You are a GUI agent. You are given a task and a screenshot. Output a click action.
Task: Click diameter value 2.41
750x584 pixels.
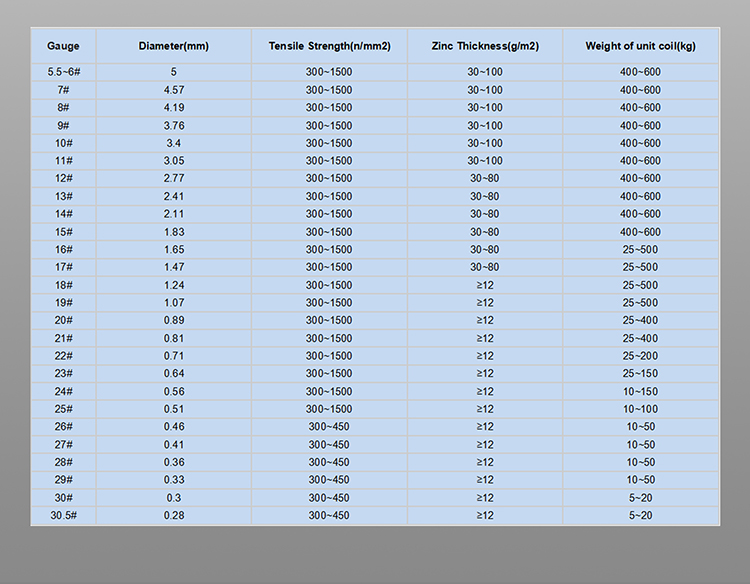click(174, 196)
